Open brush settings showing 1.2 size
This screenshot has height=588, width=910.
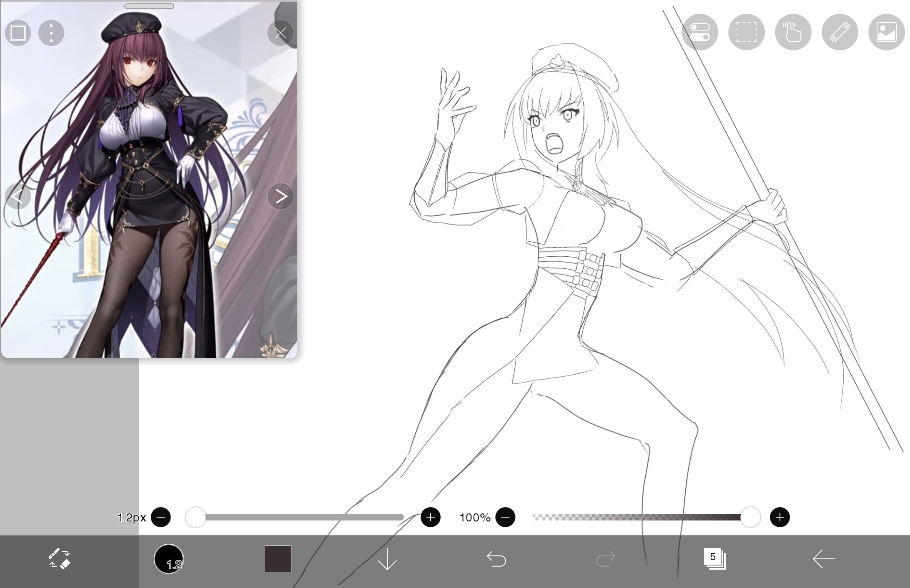(x=168, y=558)
